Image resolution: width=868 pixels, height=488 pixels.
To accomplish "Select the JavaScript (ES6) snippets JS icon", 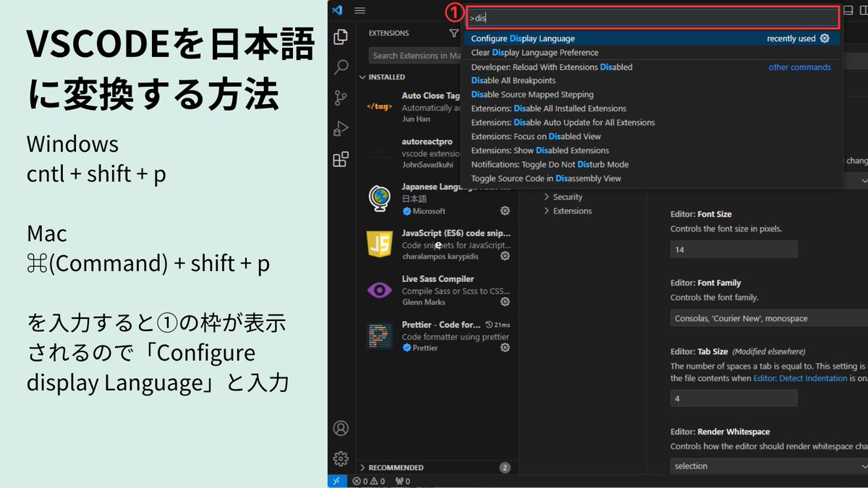I will point(380,244).
